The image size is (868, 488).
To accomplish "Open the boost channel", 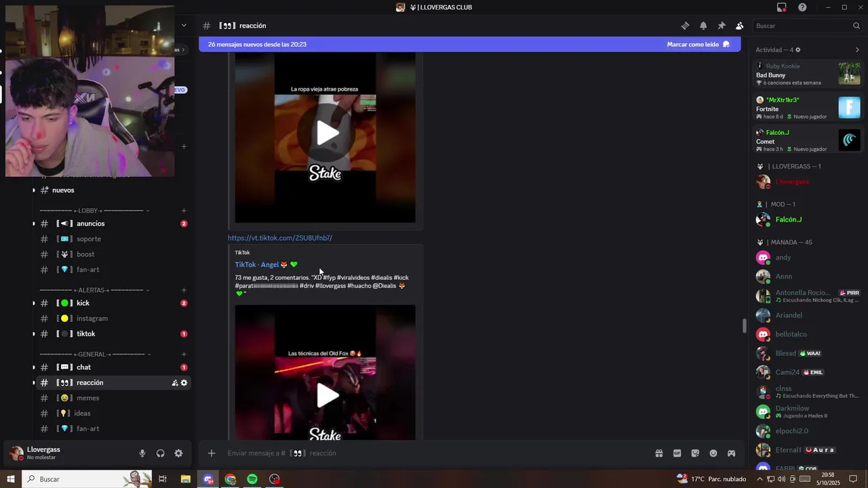I will (112, 254).
